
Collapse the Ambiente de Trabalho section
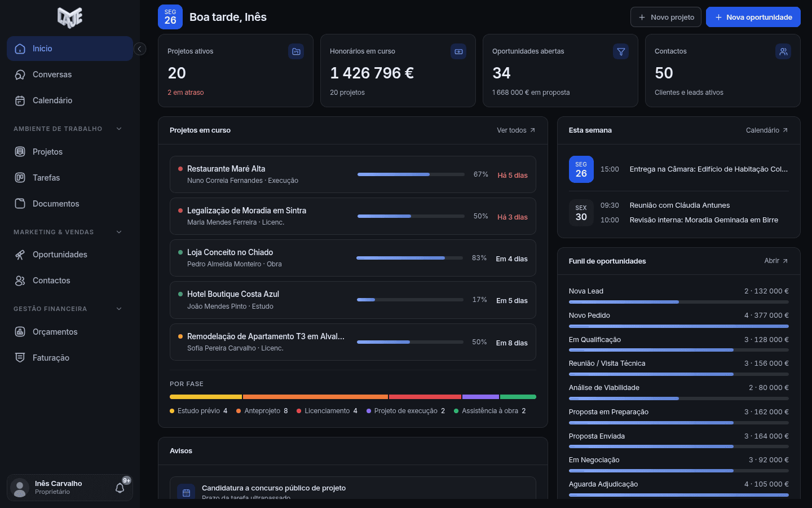point(119,129)
